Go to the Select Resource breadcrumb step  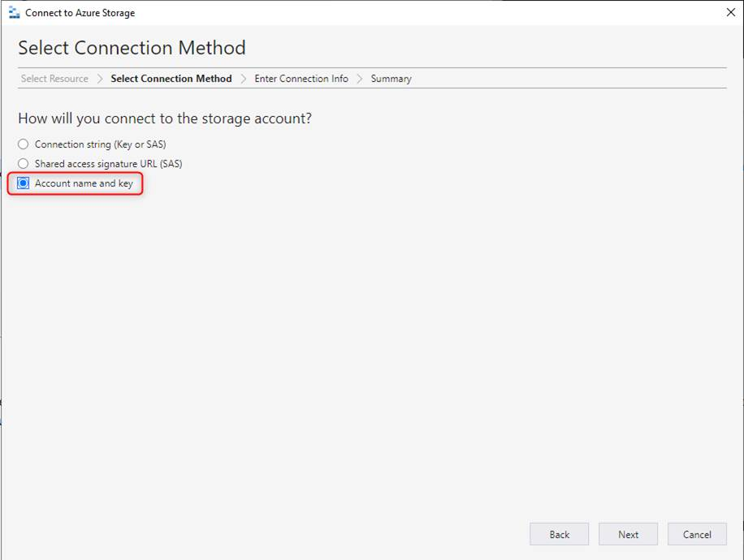pyautogui.click(x=54, y=79)
